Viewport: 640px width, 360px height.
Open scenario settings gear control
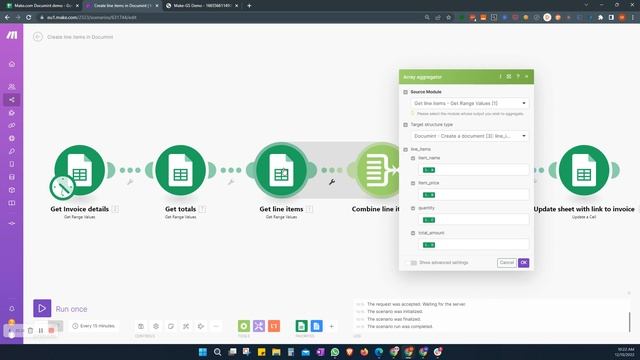click(156, 326)
